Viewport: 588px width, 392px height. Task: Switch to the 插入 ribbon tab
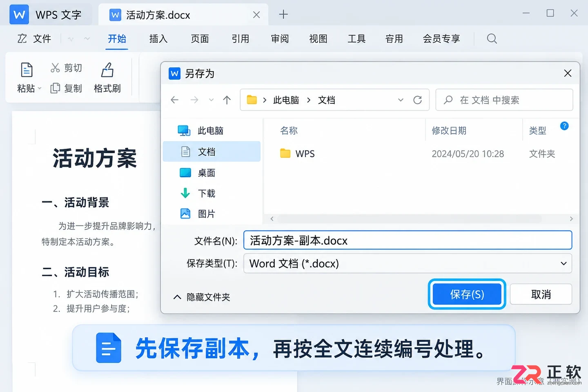coord(158,39)
